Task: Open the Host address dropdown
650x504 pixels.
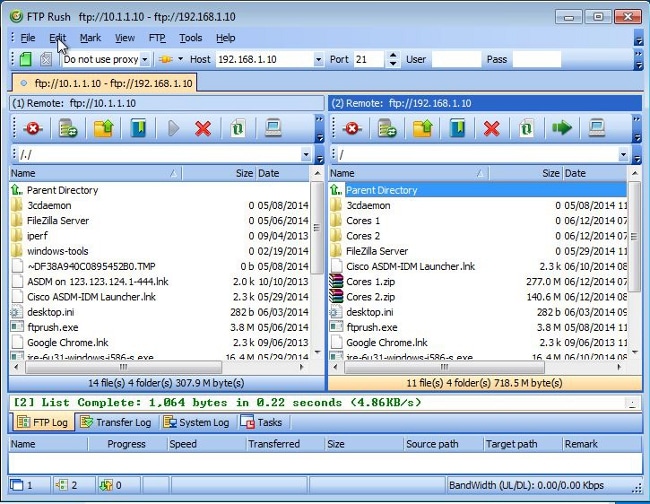Action: 318,60
